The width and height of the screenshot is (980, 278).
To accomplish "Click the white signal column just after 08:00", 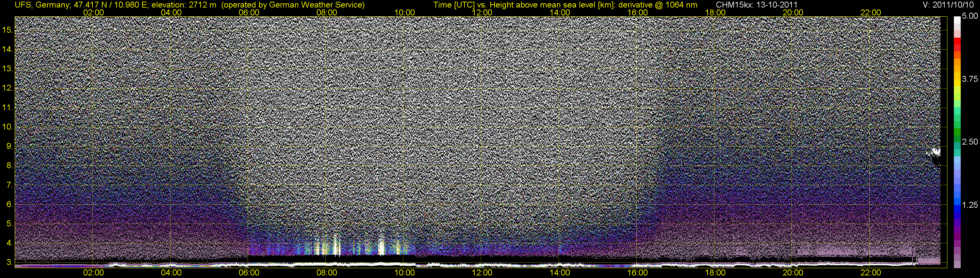I will [x=336, y=247].
